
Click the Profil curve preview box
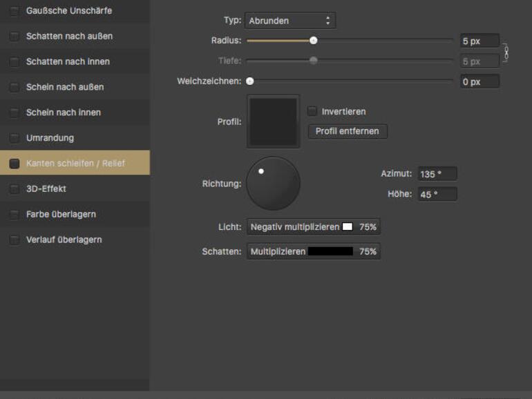(x=273, y=121)
